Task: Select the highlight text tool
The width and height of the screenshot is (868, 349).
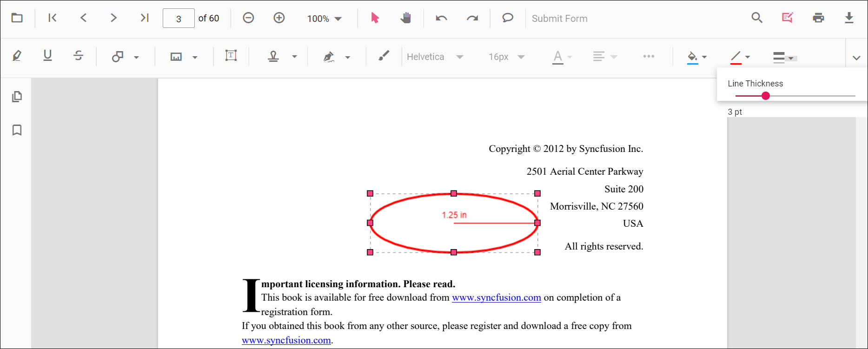Action: (17, 56)
